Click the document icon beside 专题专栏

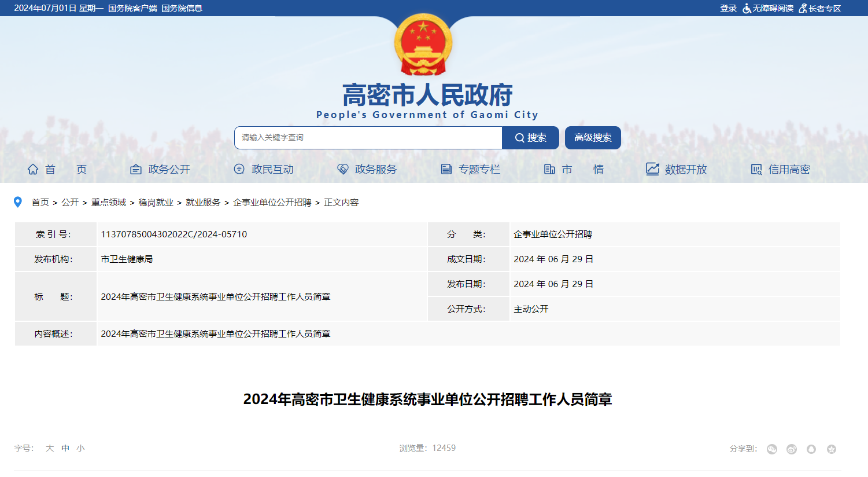pyautogui.click(x=446, y=169)
